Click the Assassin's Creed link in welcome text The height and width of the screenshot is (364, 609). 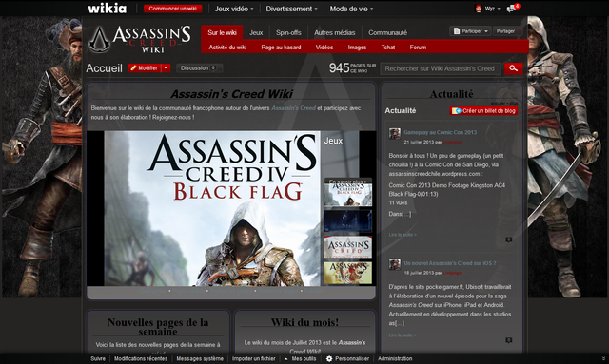click(293, 108)
